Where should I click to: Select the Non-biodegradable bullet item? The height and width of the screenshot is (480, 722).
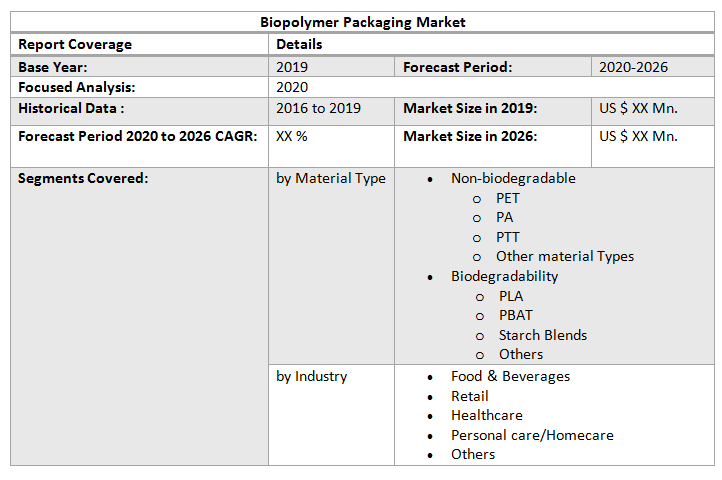pos(513,179)
